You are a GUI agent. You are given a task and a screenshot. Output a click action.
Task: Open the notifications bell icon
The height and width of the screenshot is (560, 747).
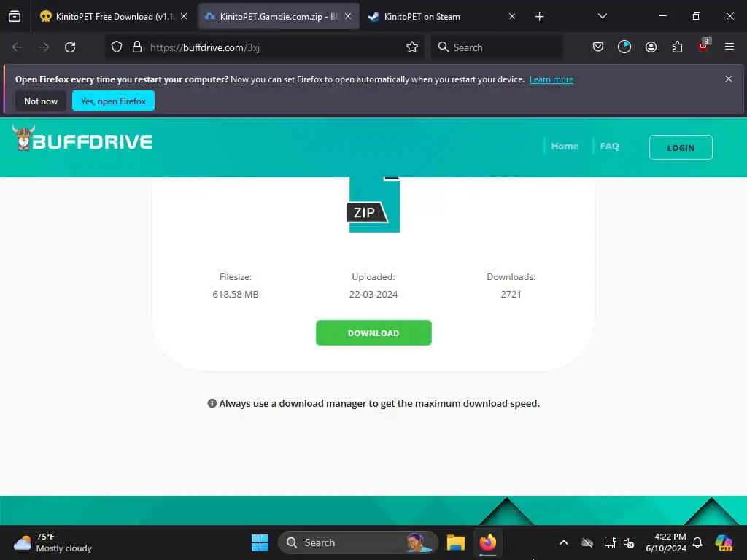697,542
